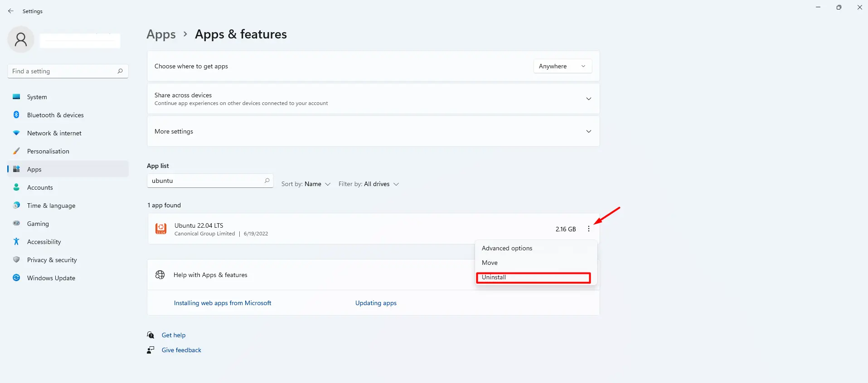
Task: Click the Find a setting search box
Action: click(68, 71)
